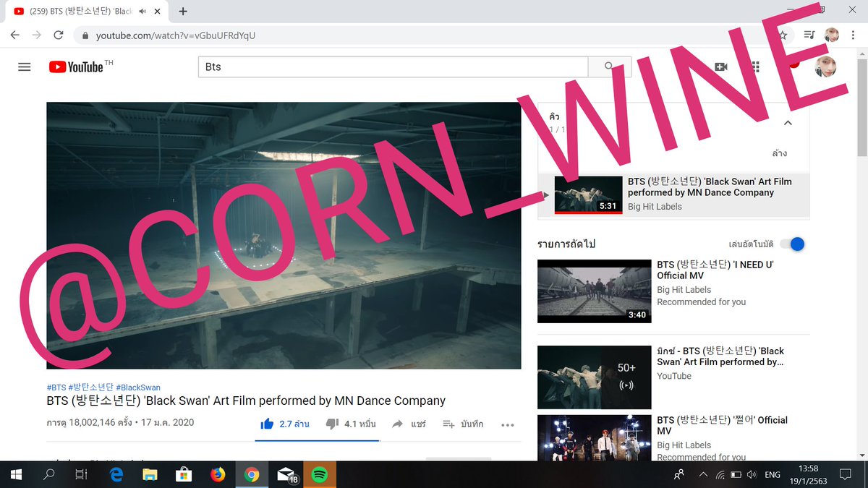Reload the page in Chrome
The image size is (868, 488).
point(59,35)
